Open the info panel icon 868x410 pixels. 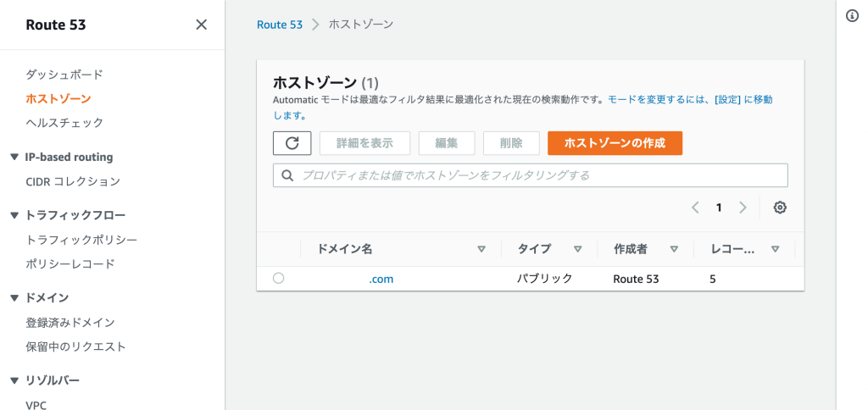coord(853,16)
